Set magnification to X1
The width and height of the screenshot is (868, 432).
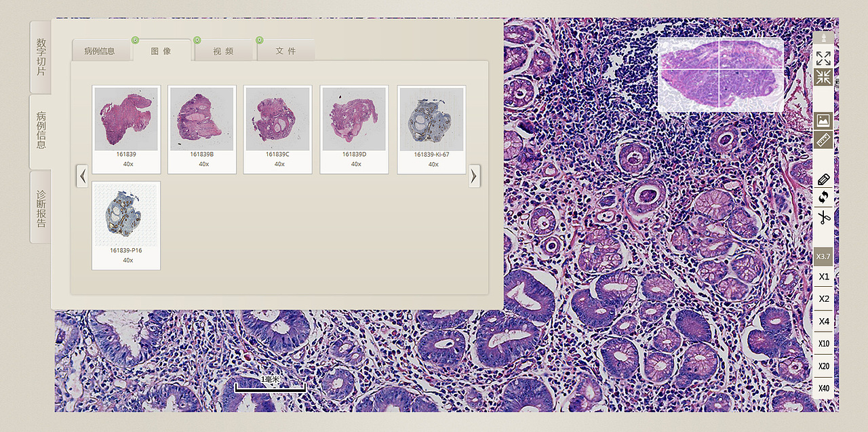[x=823, y=277]
